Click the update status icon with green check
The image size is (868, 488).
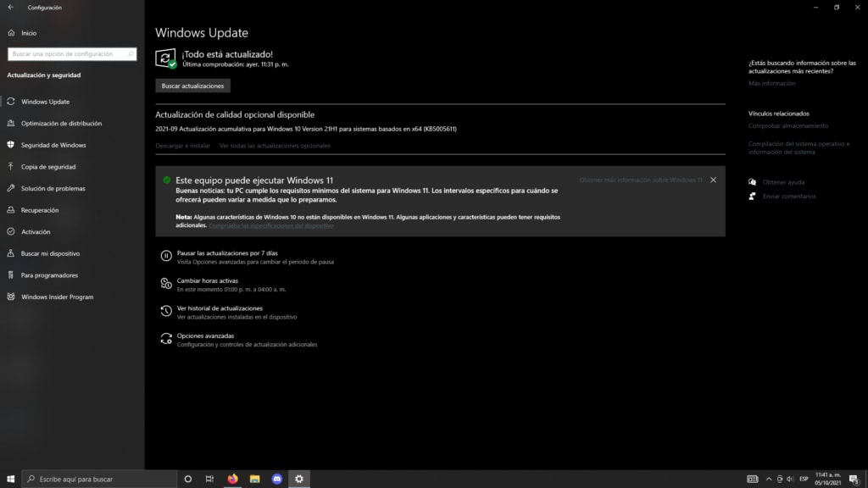pos(165,58)
